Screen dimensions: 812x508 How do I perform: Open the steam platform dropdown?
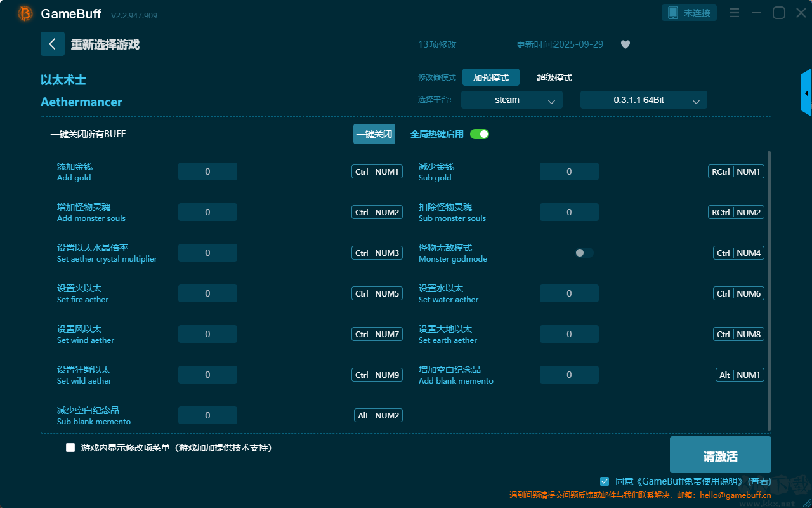point(511,100)
